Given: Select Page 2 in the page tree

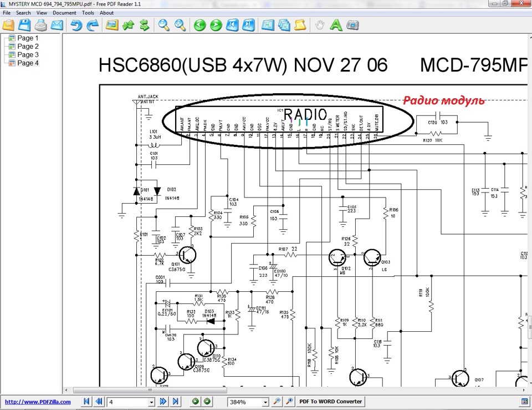Looking at the screenshot, I should (x=28, y=47).
